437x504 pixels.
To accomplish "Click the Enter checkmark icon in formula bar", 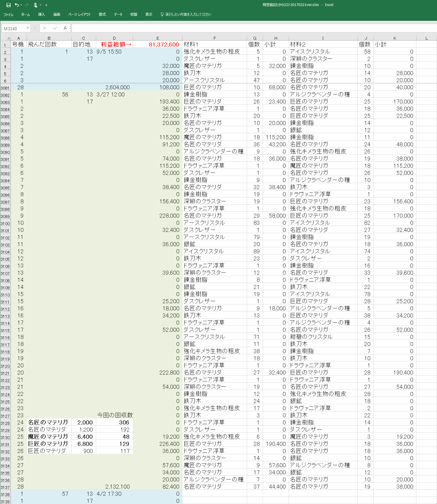I will coord(55,28).
